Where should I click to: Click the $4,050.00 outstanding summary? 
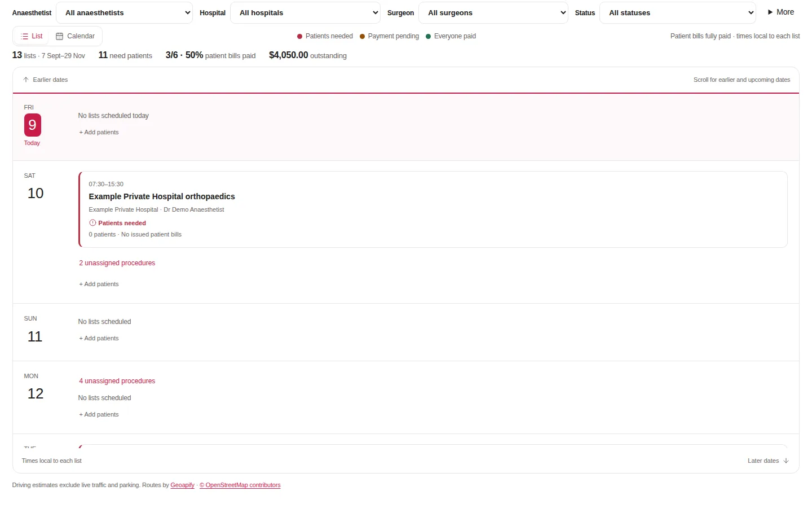308,55
